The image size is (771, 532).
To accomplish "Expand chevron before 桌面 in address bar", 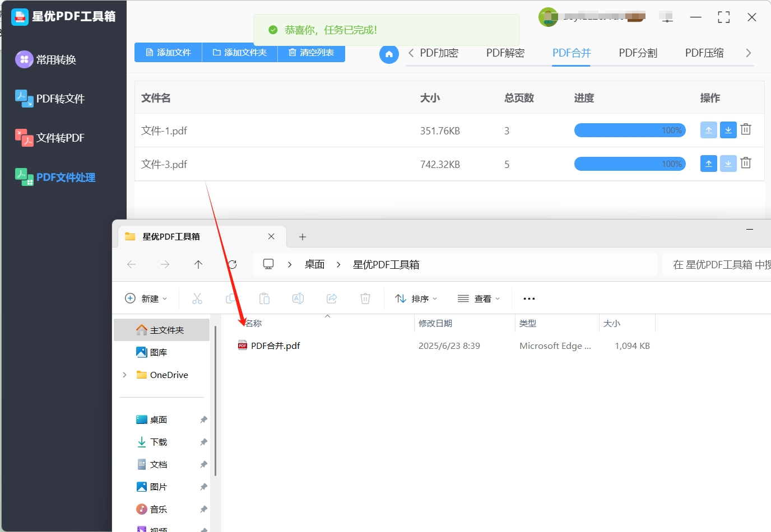I will pos(290,264).
